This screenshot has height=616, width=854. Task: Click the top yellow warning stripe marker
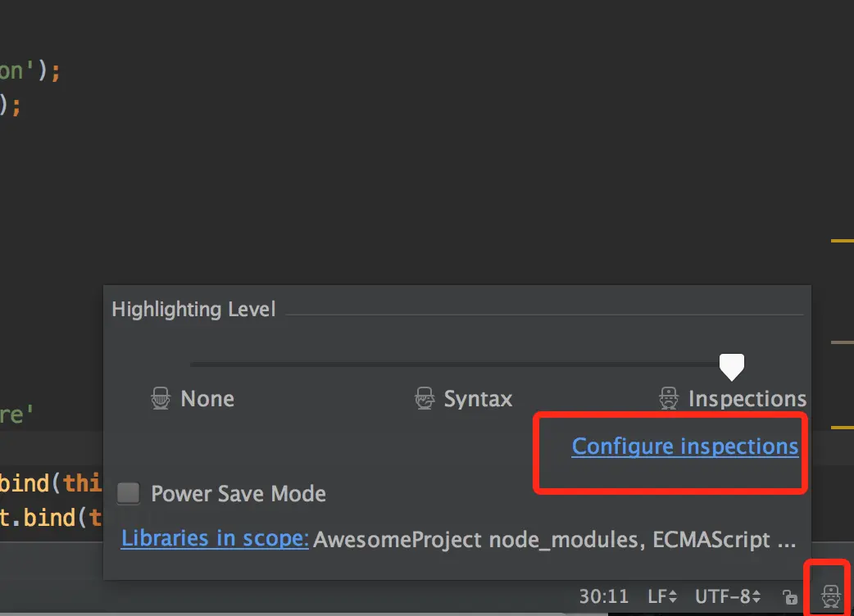tap(842, 241)
